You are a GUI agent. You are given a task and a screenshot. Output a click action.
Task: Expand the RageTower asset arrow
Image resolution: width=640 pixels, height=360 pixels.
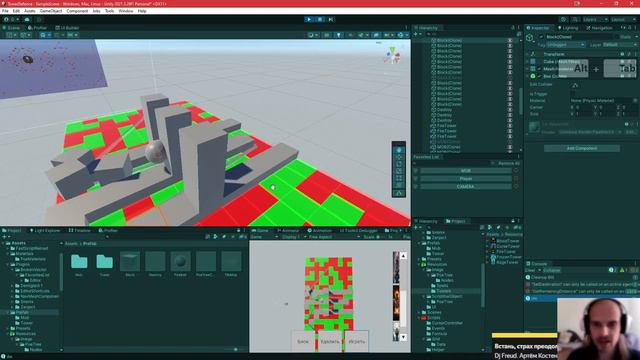pyautogui.click(x=487, y=262)
